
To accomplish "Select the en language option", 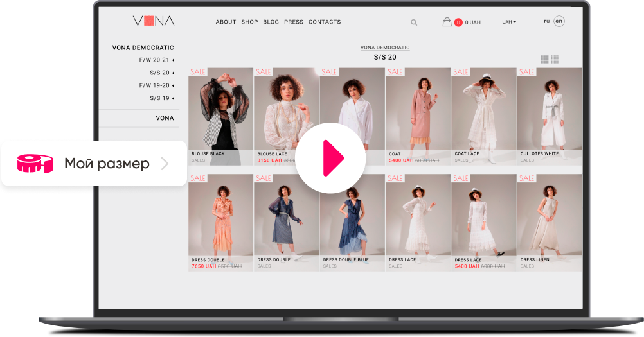I will click(559, 21).
